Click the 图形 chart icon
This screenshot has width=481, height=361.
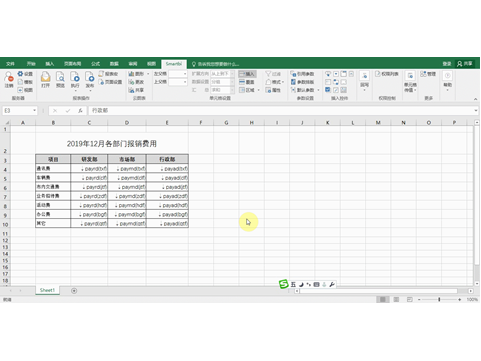click(131, 74)
